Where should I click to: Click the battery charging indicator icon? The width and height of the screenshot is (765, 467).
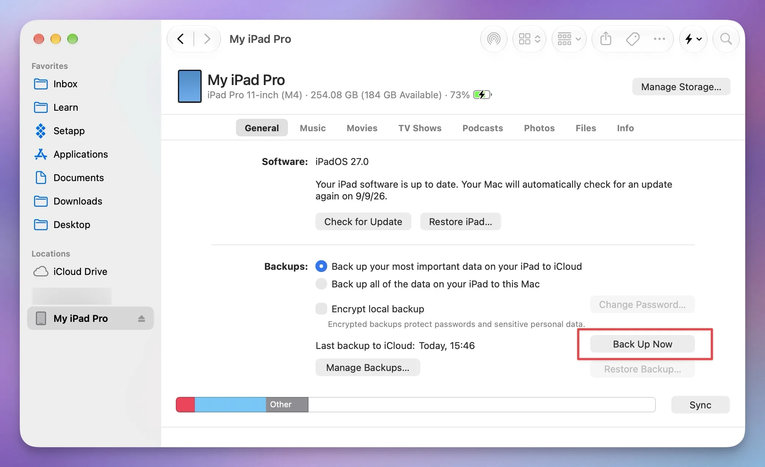482,95
